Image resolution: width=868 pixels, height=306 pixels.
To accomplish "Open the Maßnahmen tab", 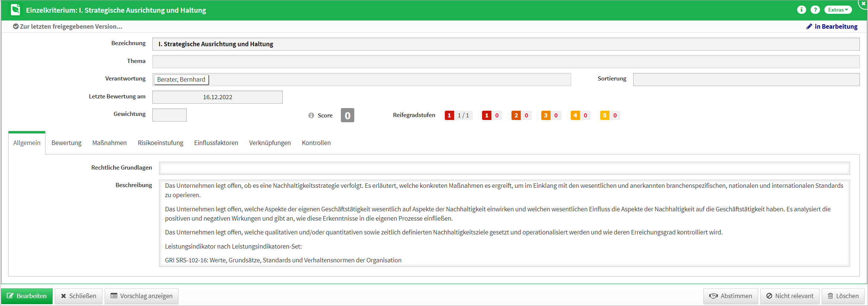I will click(109, 143).
